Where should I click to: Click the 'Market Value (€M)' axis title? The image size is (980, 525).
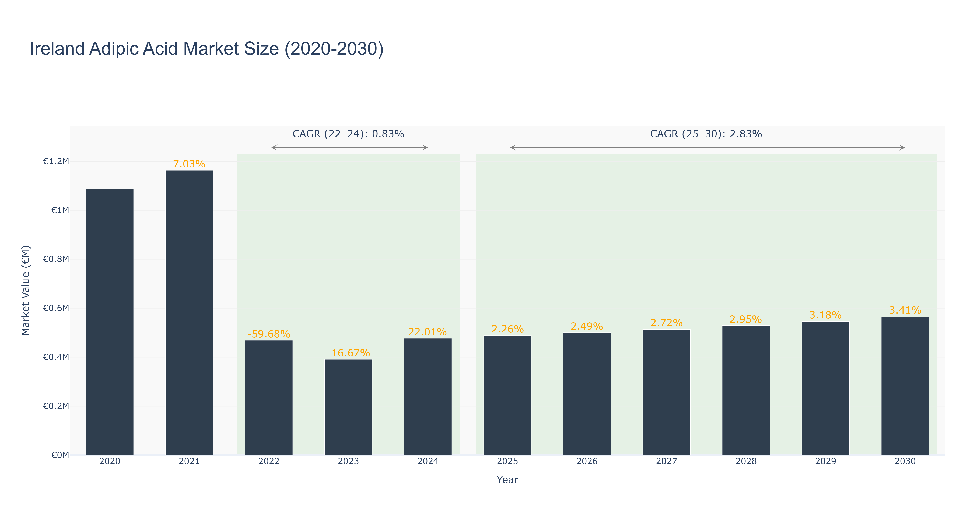tap(26, 291)
